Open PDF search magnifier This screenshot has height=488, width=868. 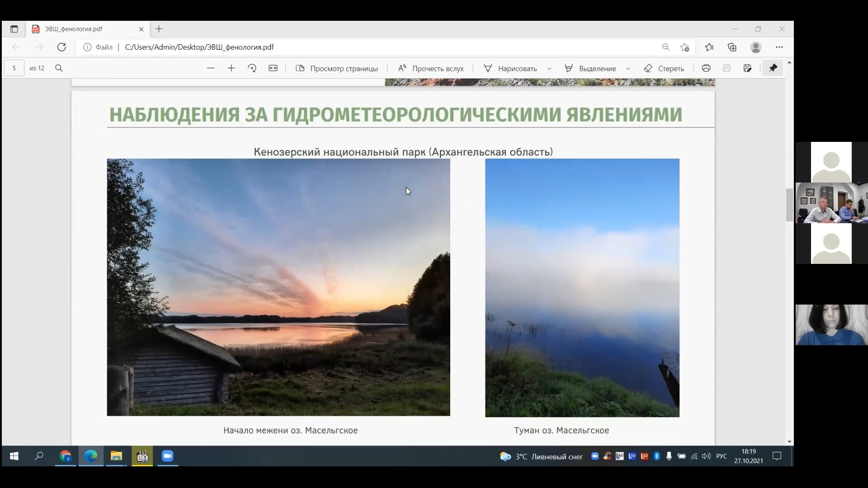coord(59,68)
